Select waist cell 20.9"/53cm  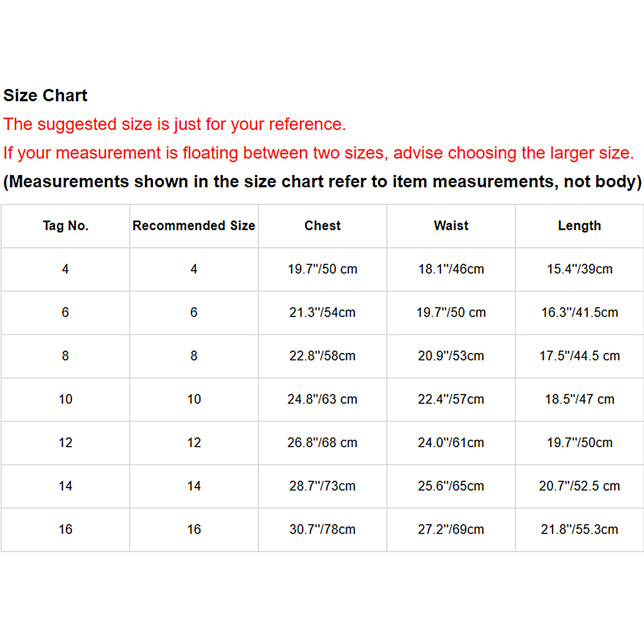tap(451, 356)
